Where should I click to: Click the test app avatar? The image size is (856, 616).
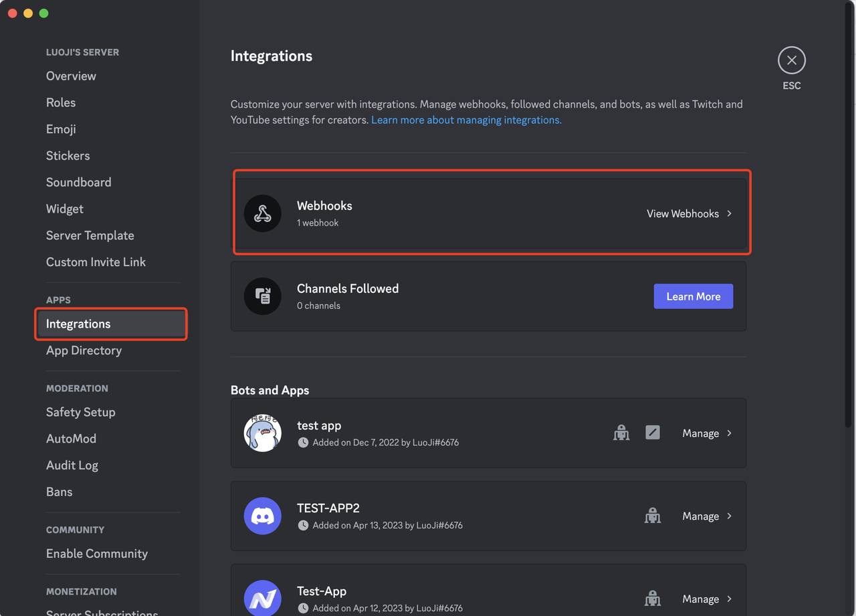coord(263,433)
